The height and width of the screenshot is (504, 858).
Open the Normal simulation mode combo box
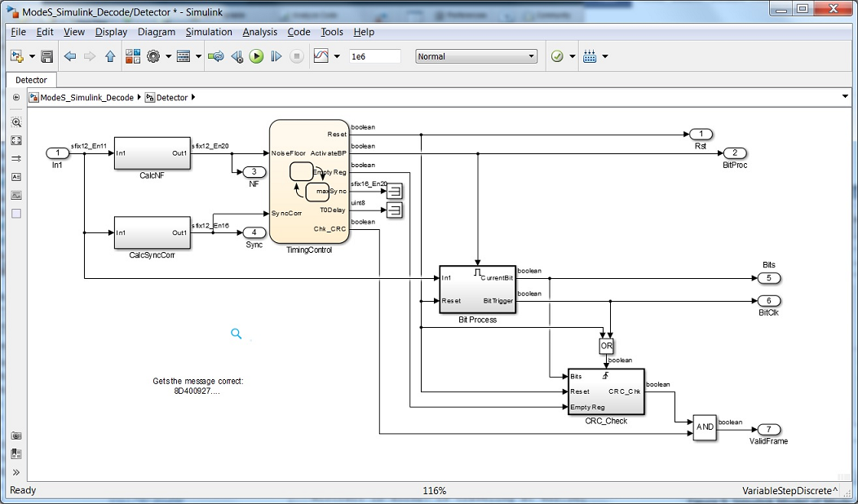click(x=476, y=56)
